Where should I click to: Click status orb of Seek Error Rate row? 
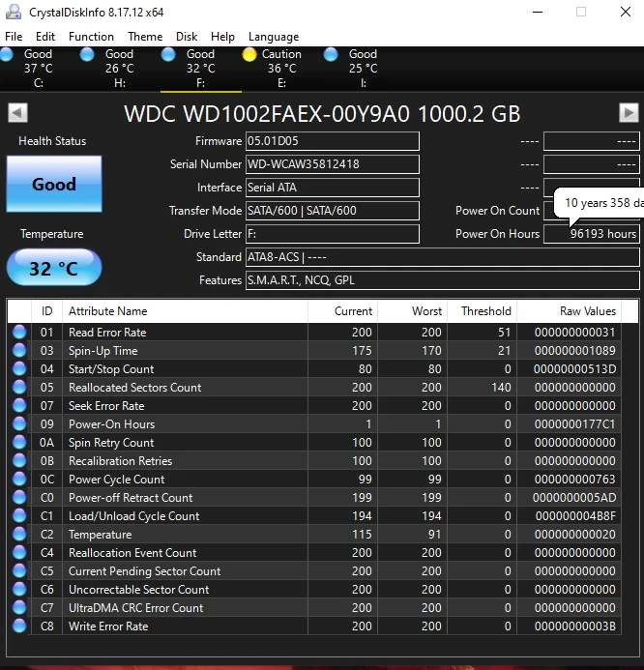19,405
